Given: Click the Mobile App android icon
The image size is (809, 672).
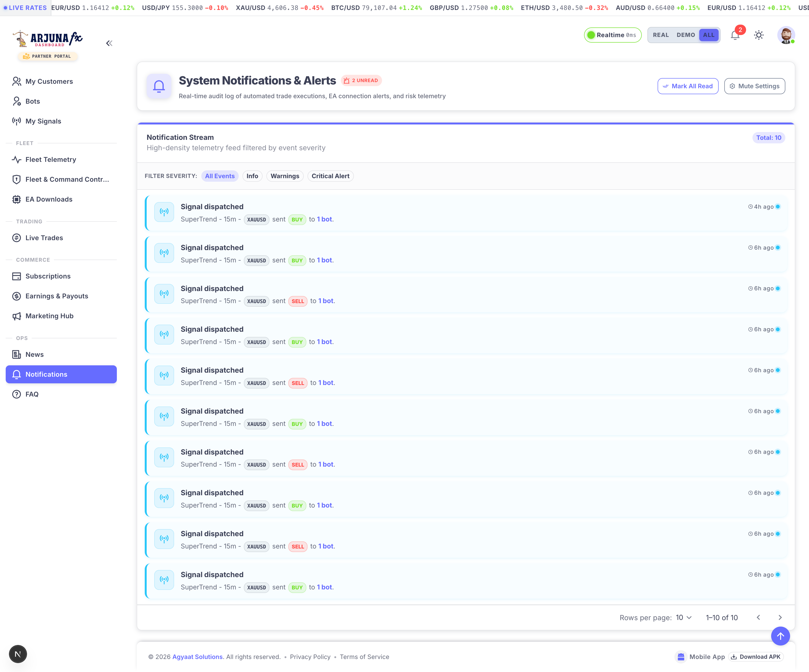Looking at the screenshot, I should (681, 657).
